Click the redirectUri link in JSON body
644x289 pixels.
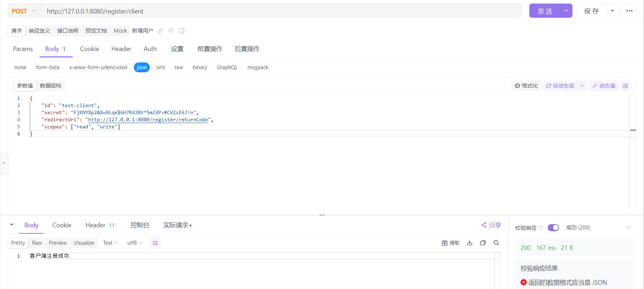tap(148, 120)
